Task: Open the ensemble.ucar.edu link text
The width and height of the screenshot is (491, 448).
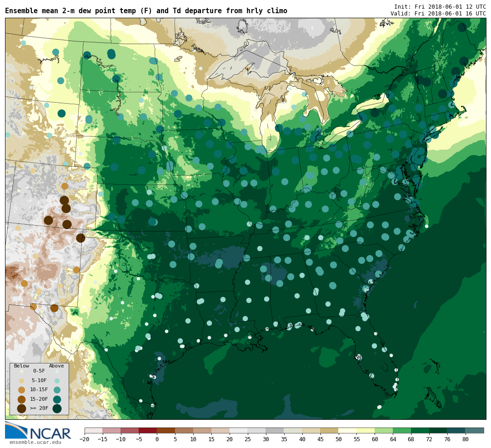Action: coord(35,443)
